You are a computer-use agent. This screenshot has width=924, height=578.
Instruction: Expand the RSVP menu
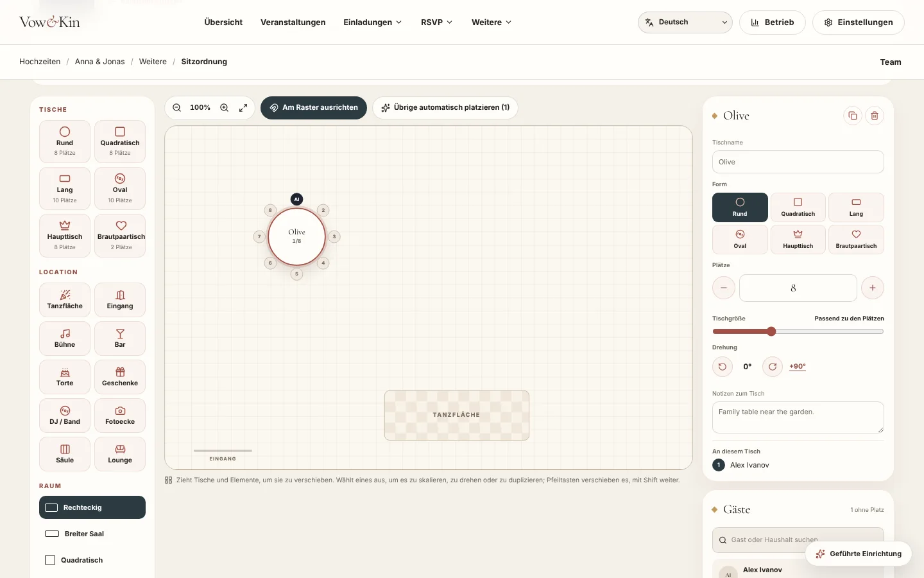tap(437, 22)
